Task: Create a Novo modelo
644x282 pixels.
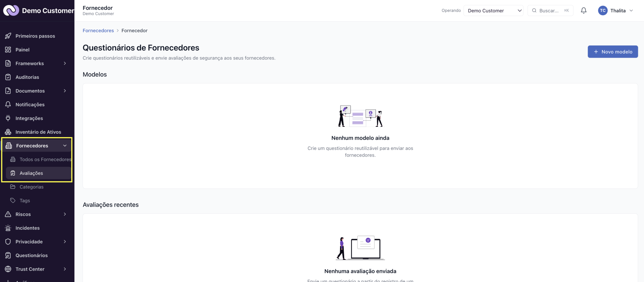Action: (x=613, y=52)
